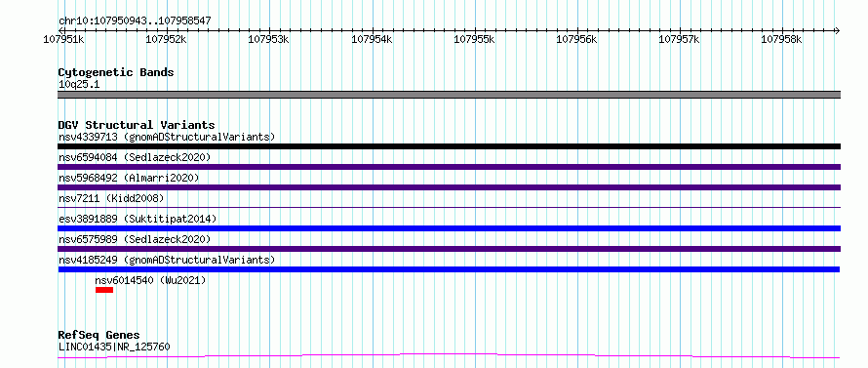This screenshot has height=368, width=868.
Task: Click the 107958k ruler tick label
Action: 781,39
